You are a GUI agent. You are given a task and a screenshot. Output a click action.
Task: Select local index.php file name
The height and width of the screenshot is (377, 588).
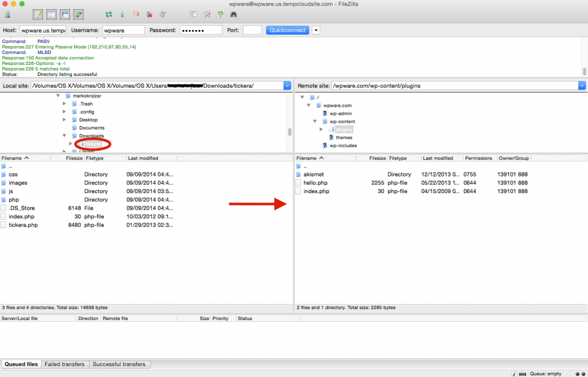pos(22,217)
